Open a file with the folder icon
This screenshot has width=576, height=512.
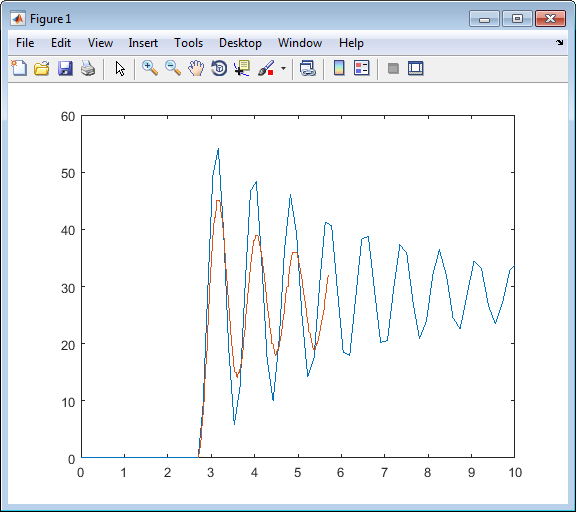click(42, 68)
